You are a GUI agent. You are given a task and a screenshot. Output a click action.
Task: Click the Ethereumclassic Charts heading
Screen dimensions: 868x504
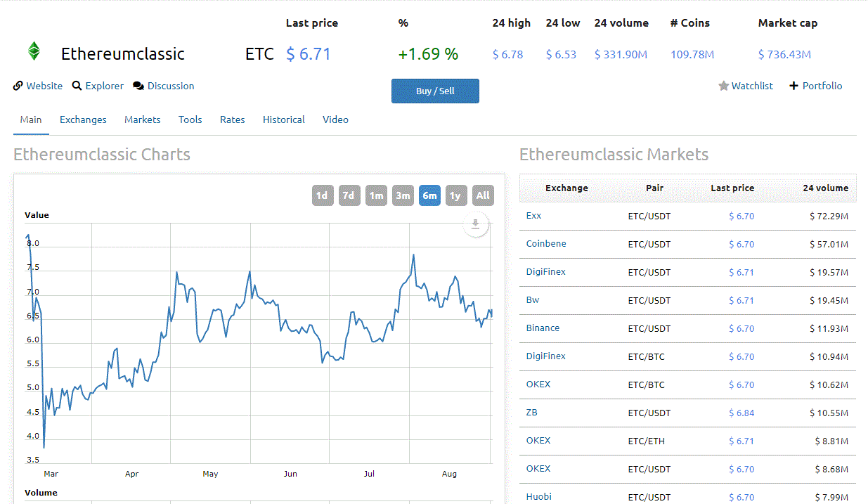(102, 155)
